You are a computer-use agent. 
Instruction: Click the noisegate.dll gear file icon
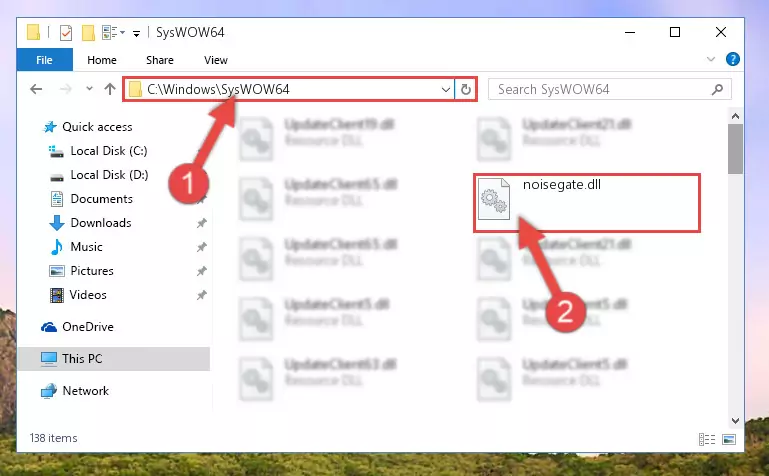(x=494, y=199)
